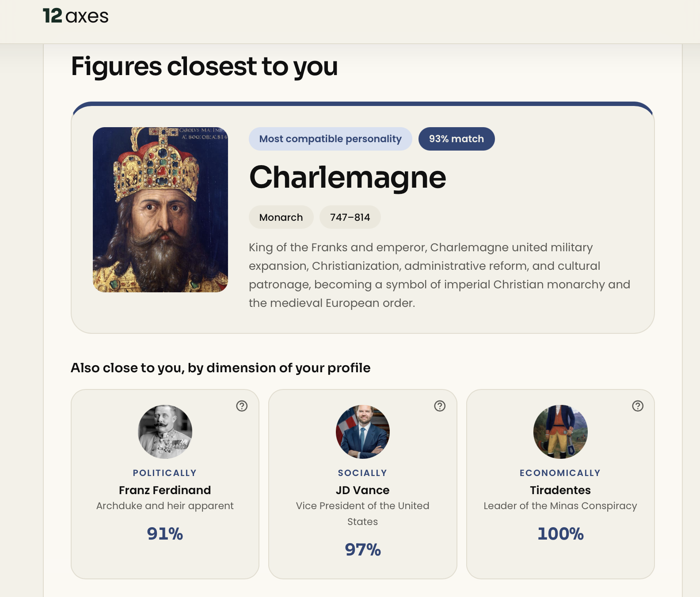Click the 91% political match score

(165, 534)
